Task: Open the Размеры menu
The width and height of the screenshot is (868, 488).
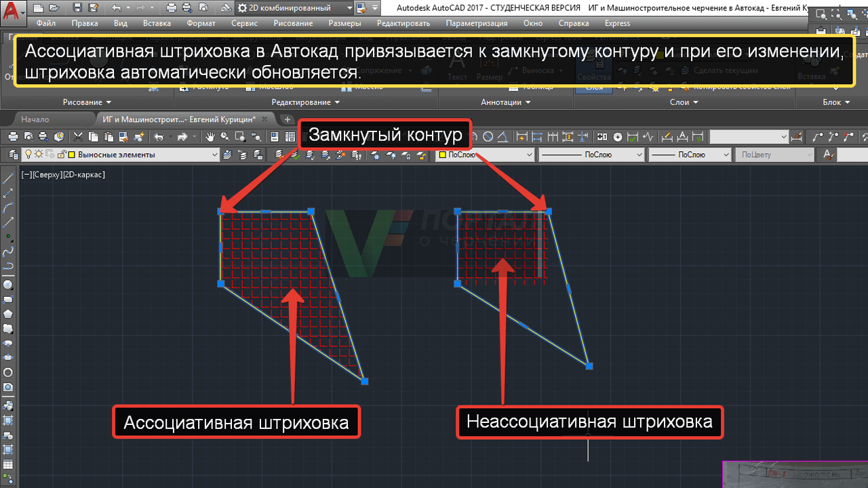Action: 344,23
